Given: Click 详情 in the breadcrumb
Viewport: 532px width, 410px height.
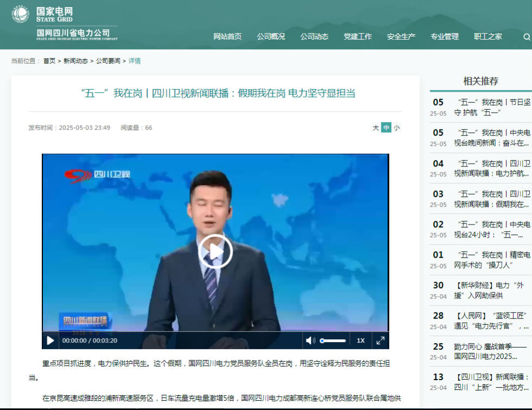Looking at the screenshot, I should tap(135, 61).
